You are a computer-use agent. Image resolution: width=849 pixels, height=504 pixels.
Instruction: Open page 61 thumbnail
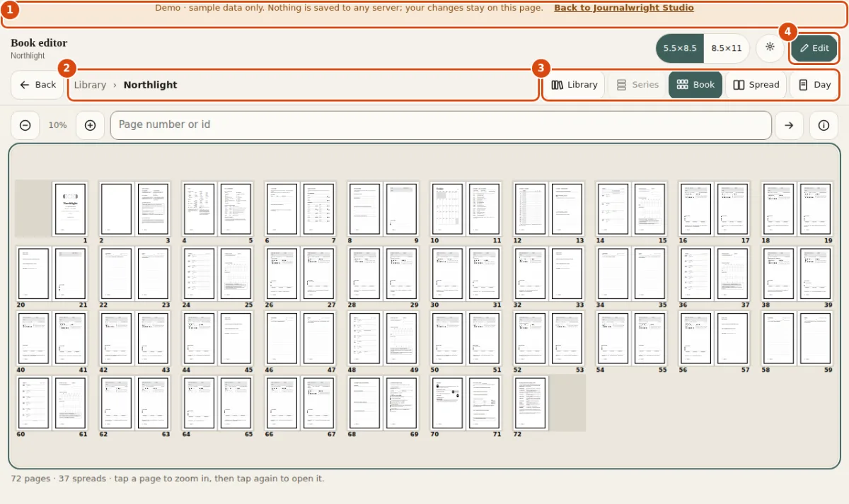point(70,403)
